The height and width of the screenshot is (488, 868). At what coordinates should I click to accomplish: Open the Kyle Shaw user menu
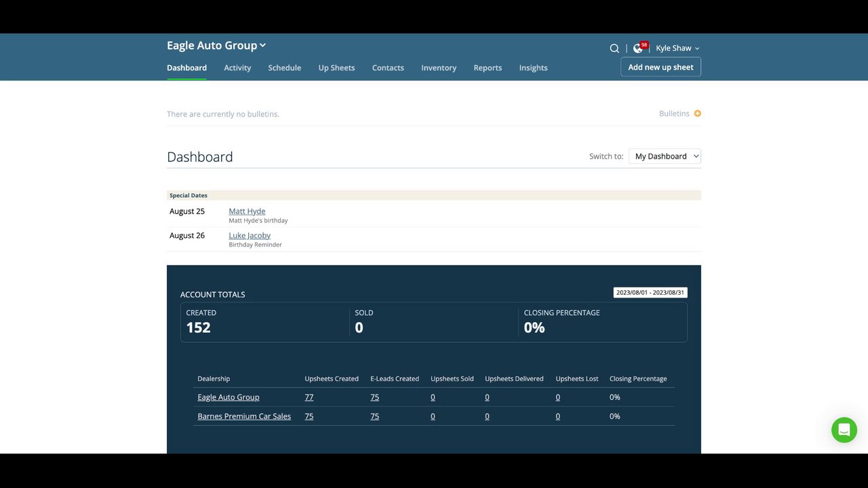(677, 48)
